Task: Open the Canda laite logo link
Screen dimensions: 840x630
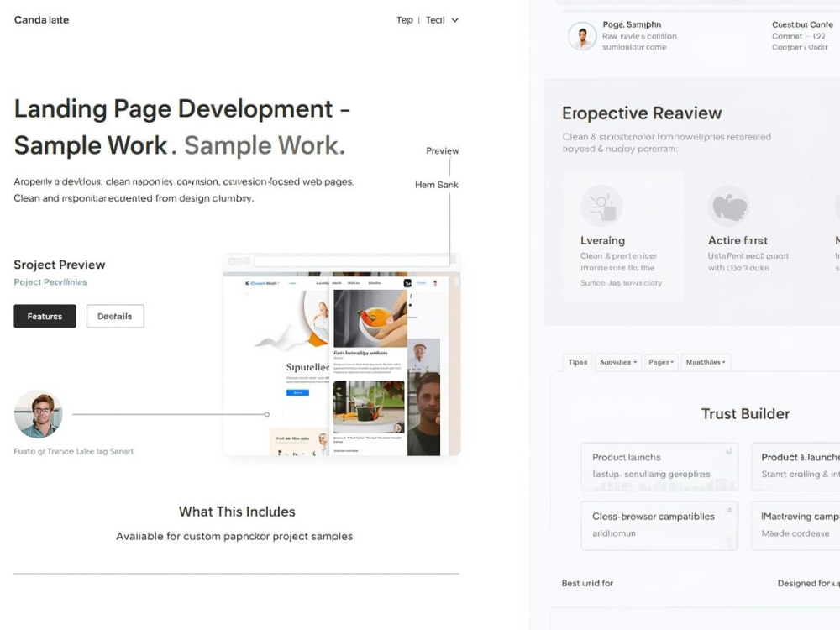Action: (41, 20)
